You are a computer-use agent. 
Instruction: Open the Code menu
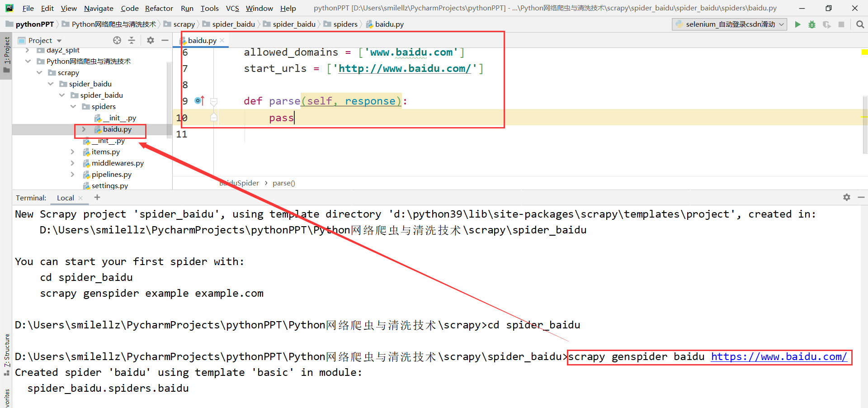130,8
